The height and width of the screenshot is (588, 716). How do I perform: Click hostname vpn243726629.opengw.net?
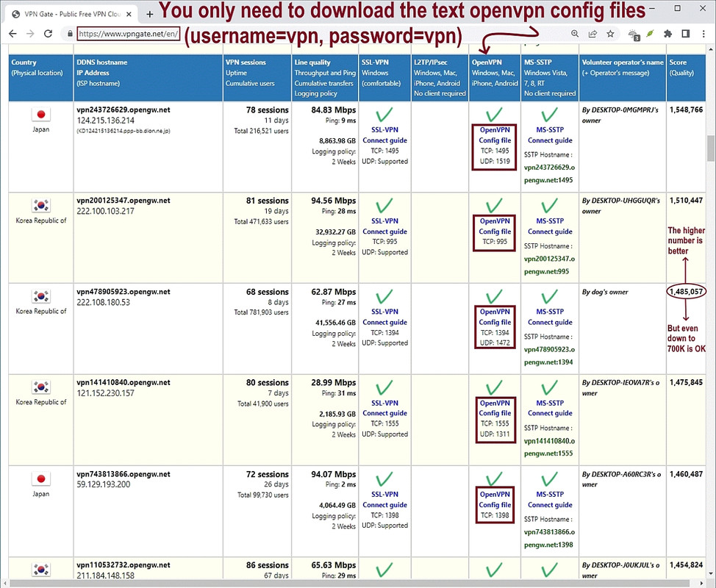pyautogui.click(x=123, y=110)
